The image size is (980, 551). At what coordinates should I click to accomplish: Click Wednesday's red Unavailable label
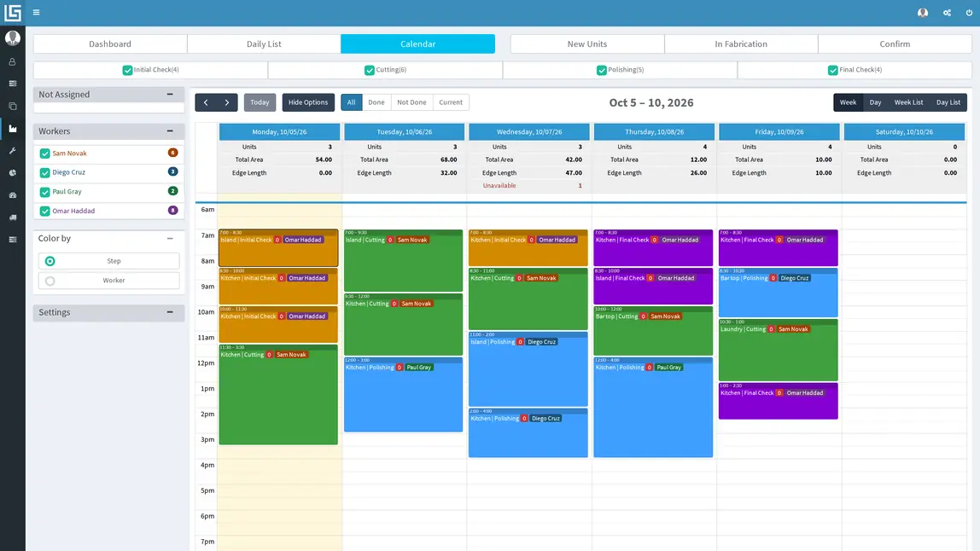[x=499, y=186]
